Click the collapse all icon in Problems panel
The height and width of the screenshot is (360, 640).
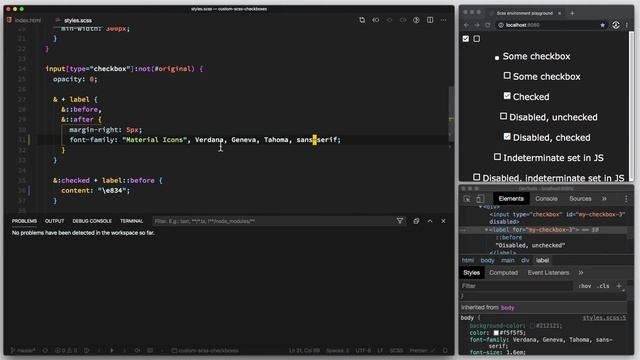pyautogui.click(x=416, y=221)
